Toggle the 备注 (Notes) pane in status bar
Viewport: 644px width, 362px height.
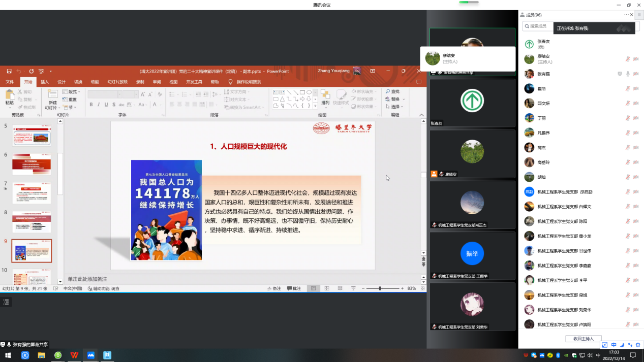274,288
